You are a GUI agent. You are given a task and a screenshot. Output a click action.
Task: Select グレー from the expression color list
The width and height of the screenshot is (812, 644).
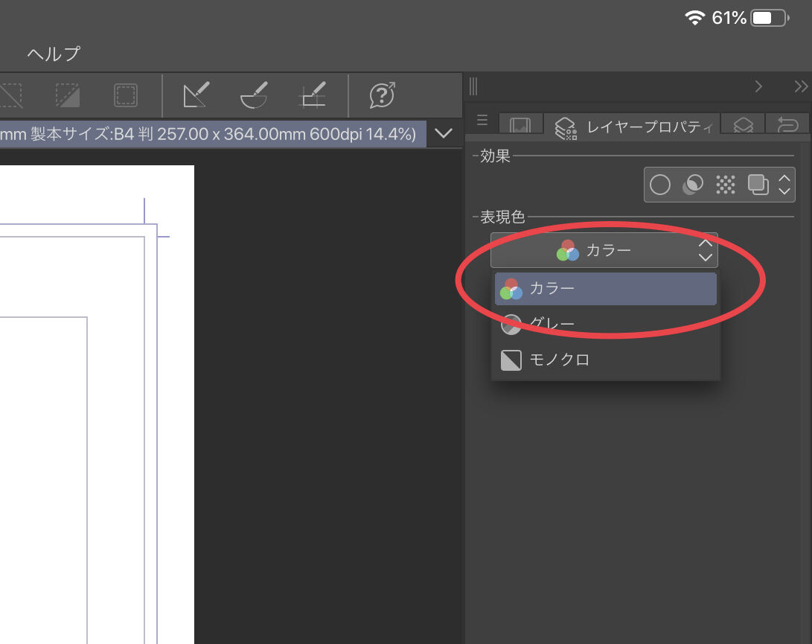605,324
